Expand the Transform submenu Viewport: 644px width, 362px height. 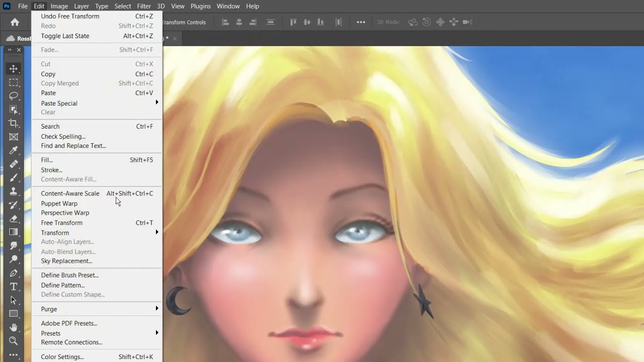(x=97, y=233)
